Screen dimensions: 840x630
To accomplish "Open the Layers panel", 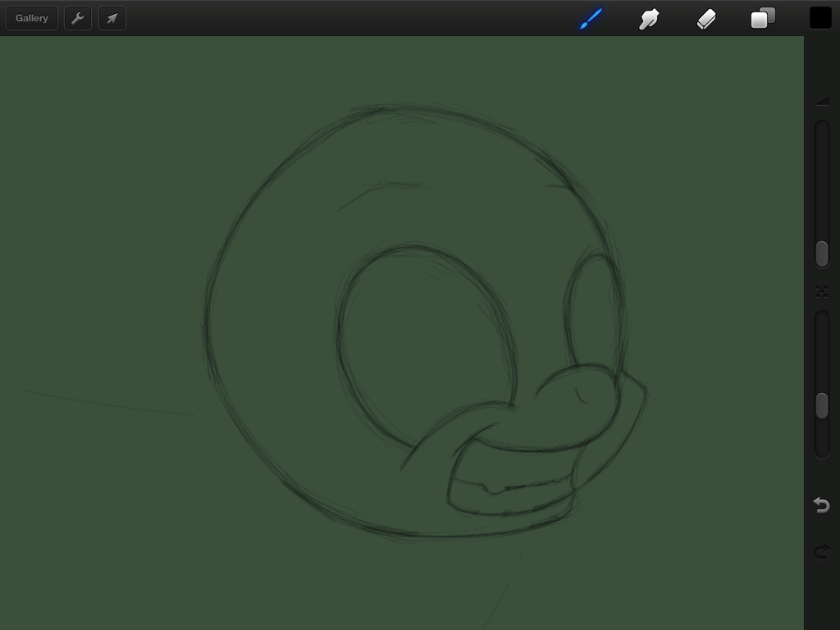I will tap(763, 18).
